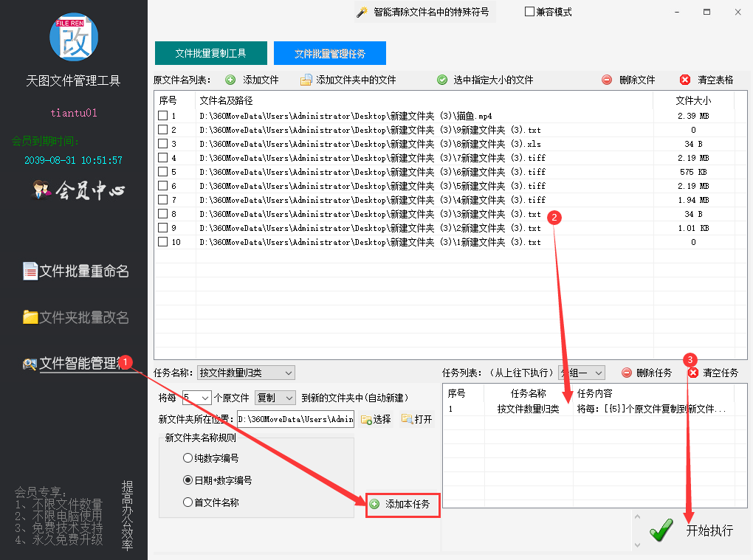Screen dimensions: 753x560
Task: Click the folder icon on the 打开 button
Action: 408,419
